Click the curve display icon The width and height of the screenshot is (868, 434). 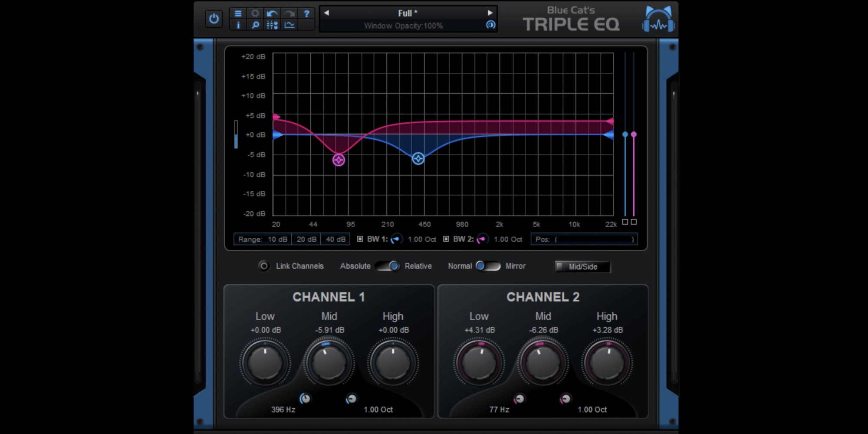289,25
